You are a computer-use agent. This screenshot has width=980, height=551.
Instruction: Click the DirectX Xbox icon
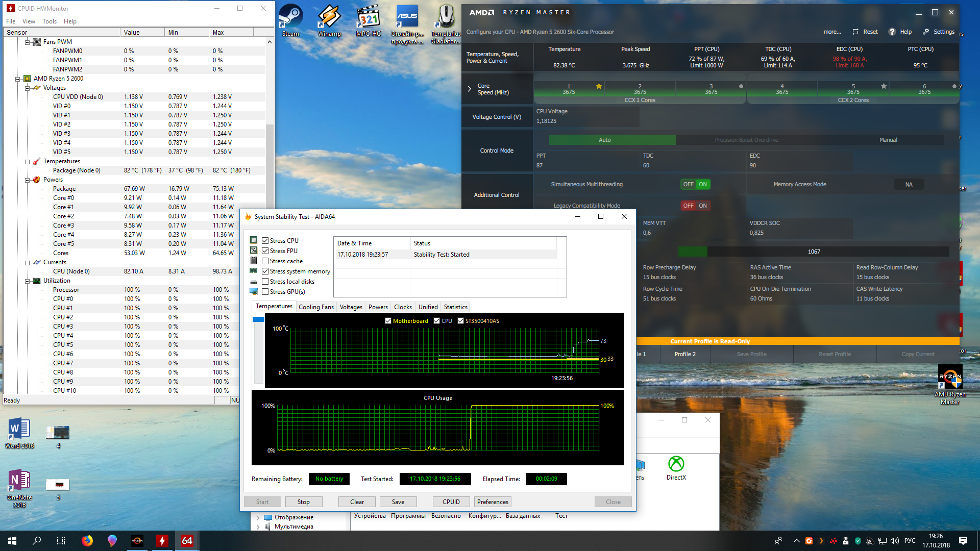tap(676, 465)
